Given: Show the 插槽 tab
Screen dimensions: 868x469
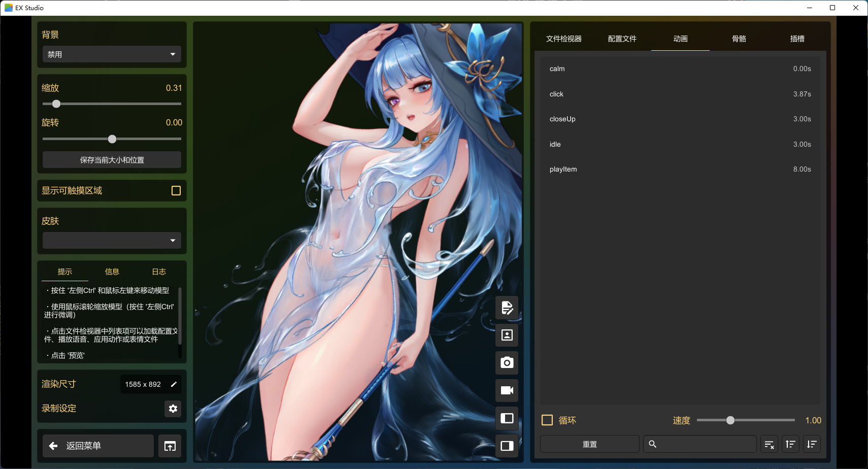Looking at the screenshot, I should click(x=797, y=39).
